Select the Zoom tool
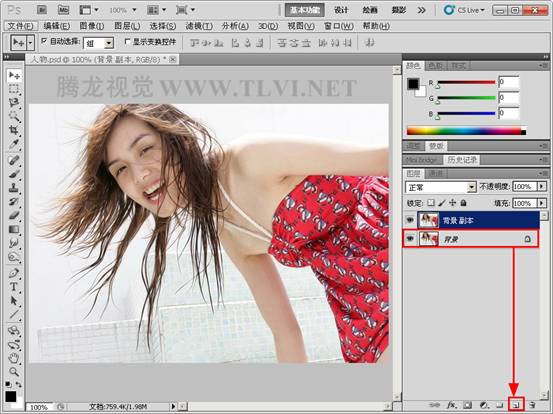553x414 pixels. click(14, 372)
